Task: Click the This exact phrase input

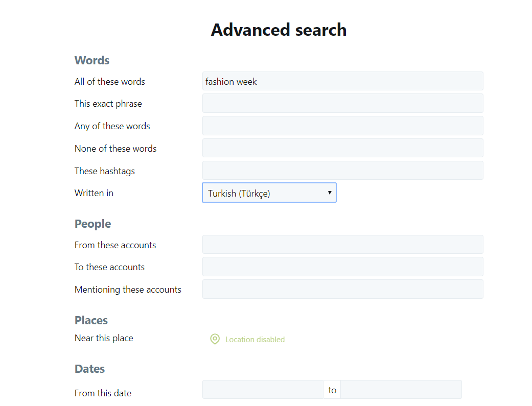Action: (343, 103)
